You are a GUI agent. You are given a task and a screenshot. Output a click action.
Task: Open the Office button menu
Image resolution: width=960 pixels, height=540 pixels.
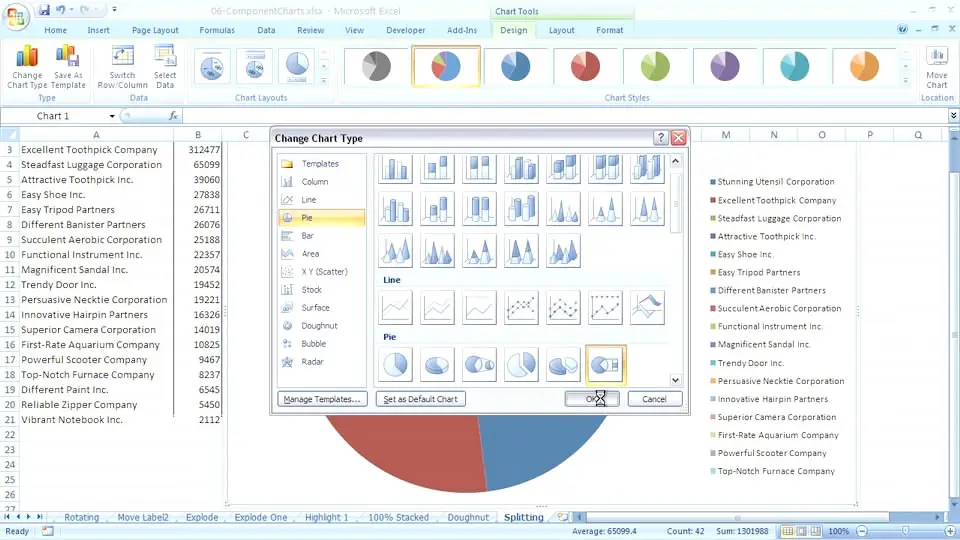(x=17, y=16)
